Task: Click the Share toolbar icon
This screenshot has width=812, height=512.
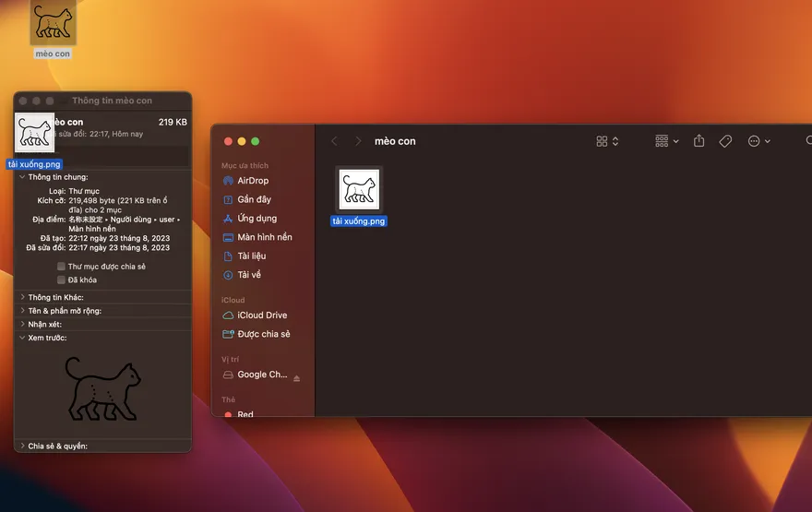Action: tap(699, 141)
